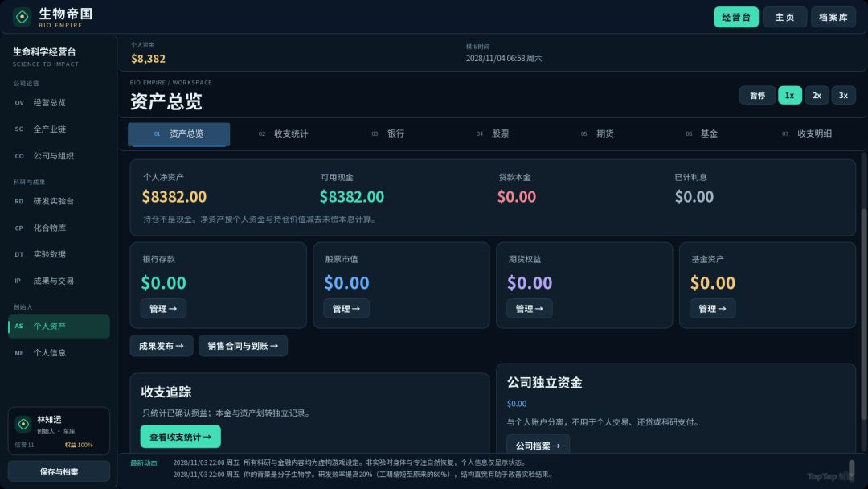Click the 已计利息 $0.00 value
Viewport: 868px width, 489px height.
click(694, 196)
